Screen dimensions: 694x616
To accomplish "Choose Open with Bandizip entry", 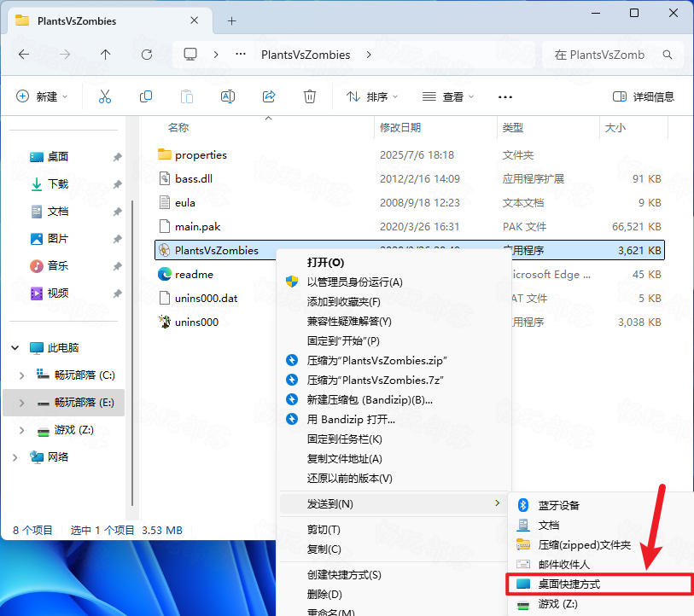I will [394, 420].
